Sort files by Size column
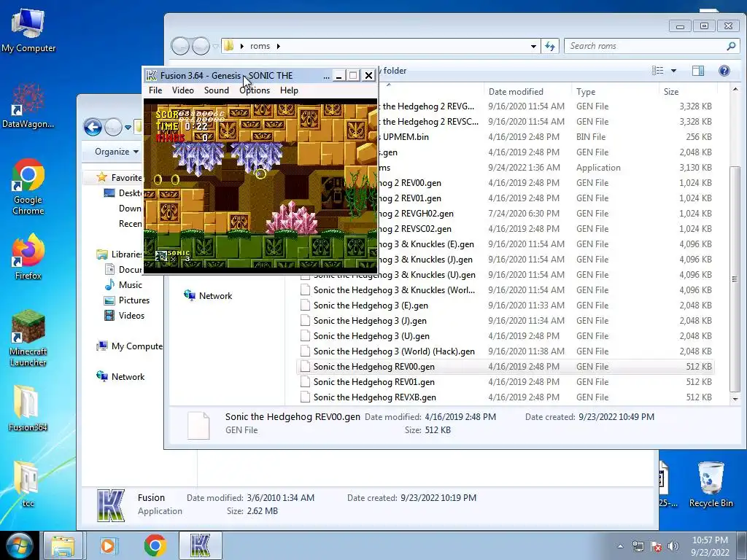 pyautogui.click(x=688, y=91)
